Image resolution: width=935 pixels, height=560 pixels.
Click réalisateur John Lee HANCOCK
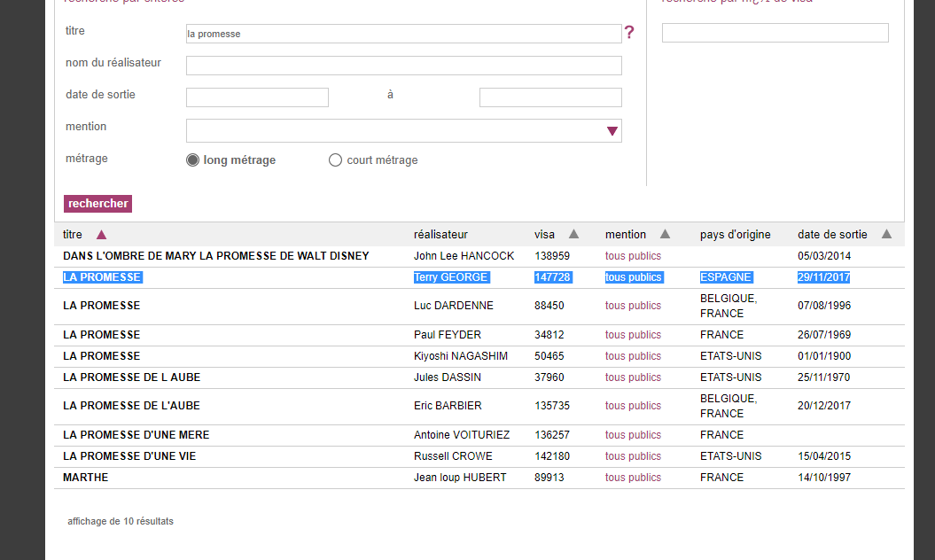coord(464,256)
